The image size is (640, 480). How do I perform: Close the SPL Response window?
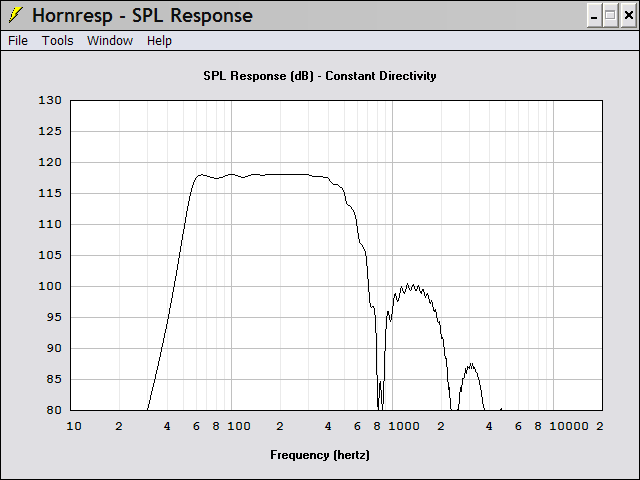point(629,16)
